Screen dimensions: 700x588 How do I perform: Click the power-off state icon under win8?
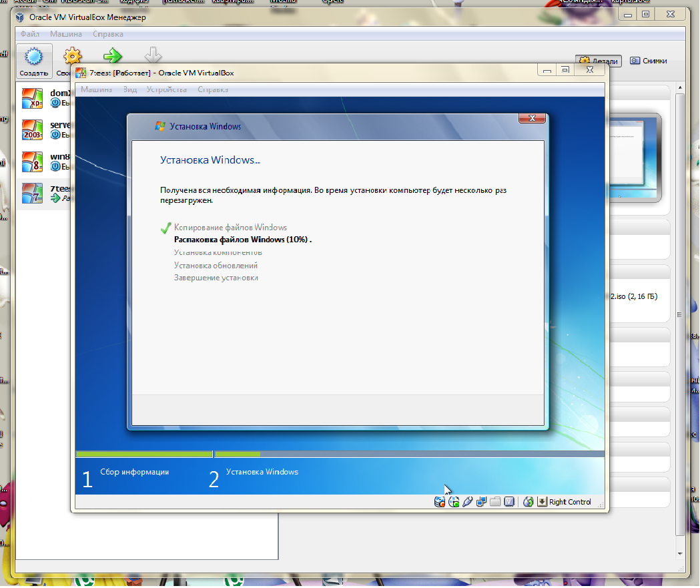pos(55,166)
